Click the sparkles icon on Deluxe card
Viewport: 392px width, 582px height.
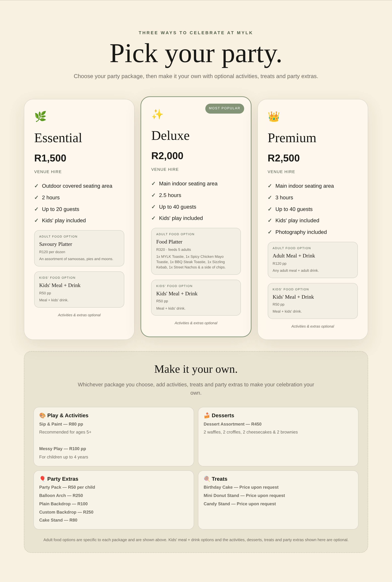pyautogui.click(x=157, y=114)
